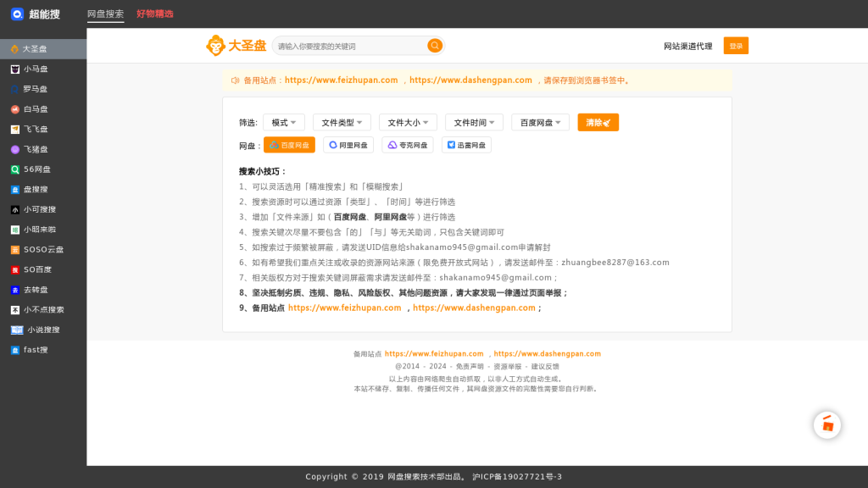Filter by 迅雷网盘 source
The width and height of the screenshot is (868, 488).
[x=466, y=145]
